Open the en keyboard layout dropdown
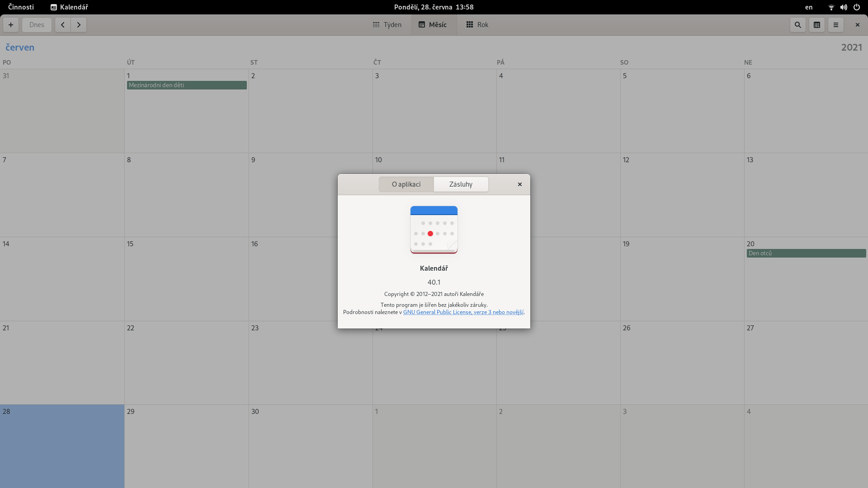 point(809,7)
